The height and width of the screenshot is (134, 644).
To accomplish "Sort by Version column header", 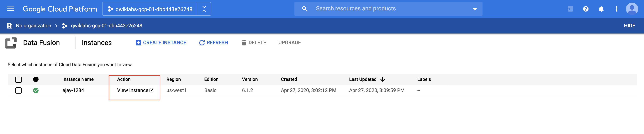I will tap(250, 80).
